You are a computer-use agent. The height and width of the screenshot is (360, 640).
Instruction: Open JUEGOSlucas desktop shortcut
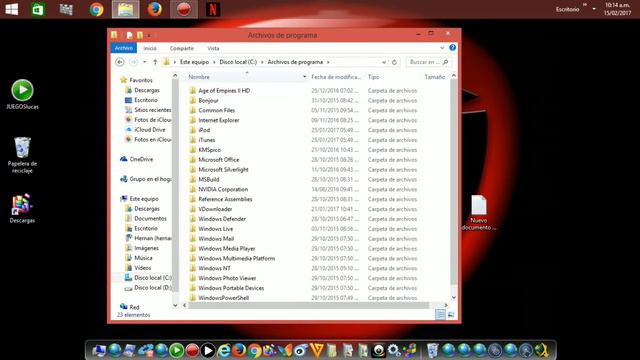point(22,94)
